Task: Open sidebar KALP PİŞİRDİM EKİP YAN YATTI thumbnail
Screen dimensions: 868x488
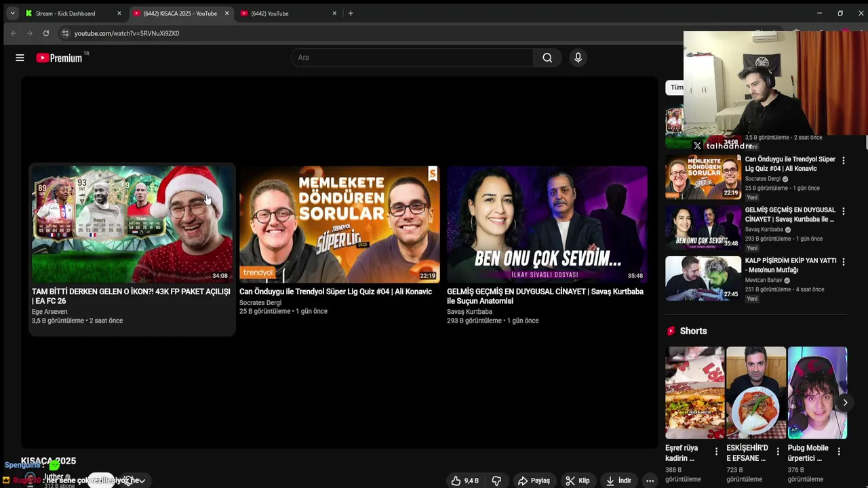Action: (703, 278)
